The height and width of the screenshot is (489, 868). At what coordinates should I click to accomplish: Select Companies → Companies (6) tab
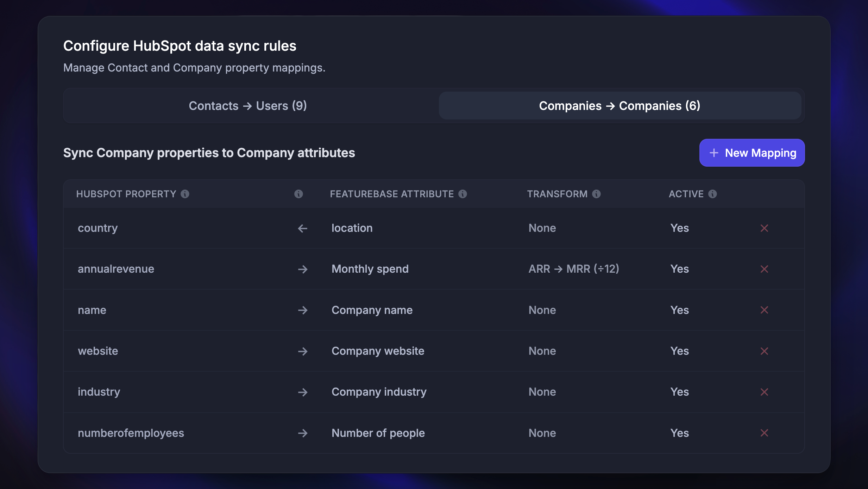tap(620, 106)
